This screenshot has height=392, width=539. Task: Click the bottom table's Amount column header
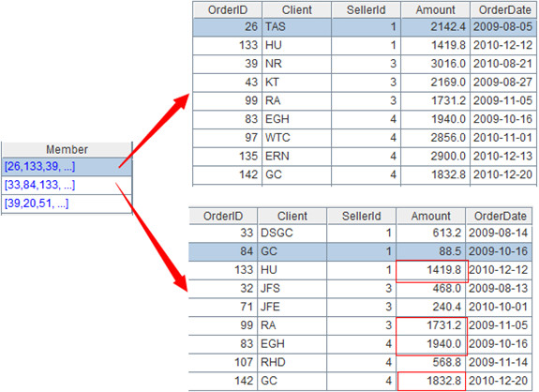430,216
